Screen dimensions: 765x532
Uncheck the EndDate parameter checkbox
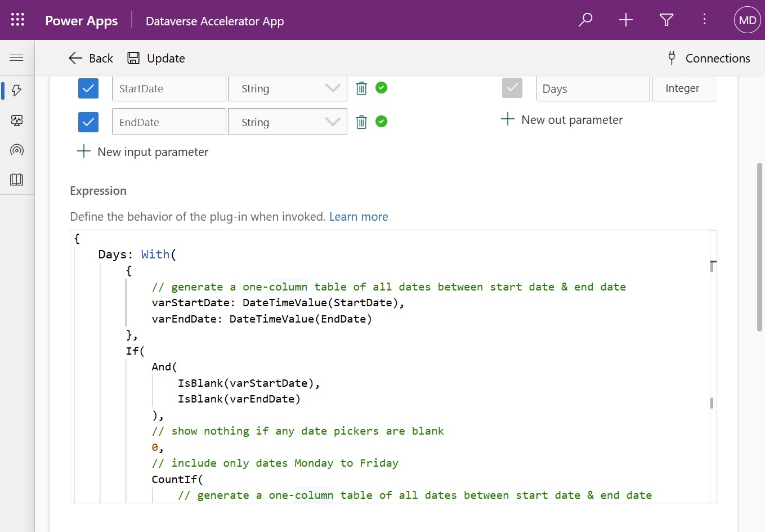[x=88, y=122]
